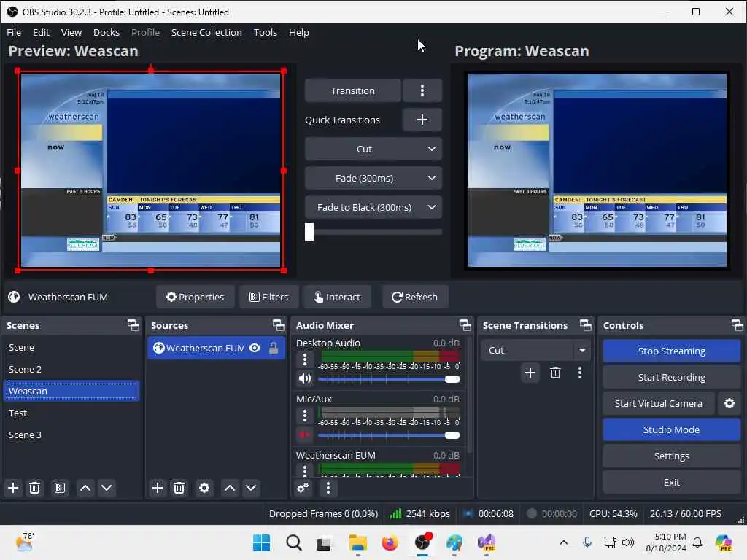Remove the current scene transition
Screen dimensions: 747x560
[555, 373]
